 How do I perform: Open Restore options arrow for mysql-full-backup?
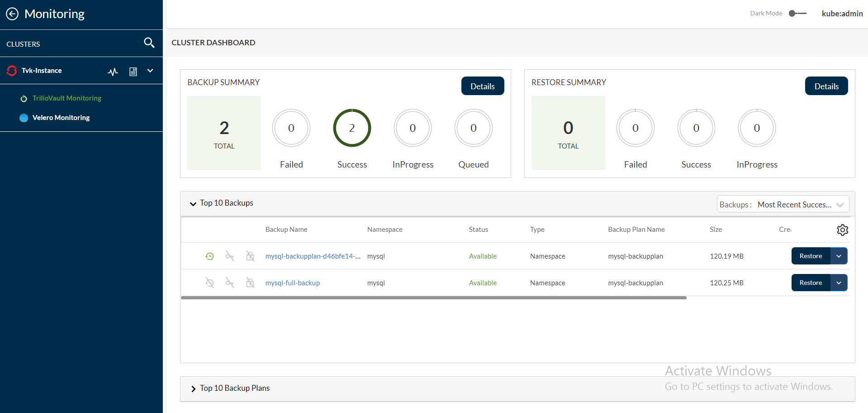click(x=839, y=283)
